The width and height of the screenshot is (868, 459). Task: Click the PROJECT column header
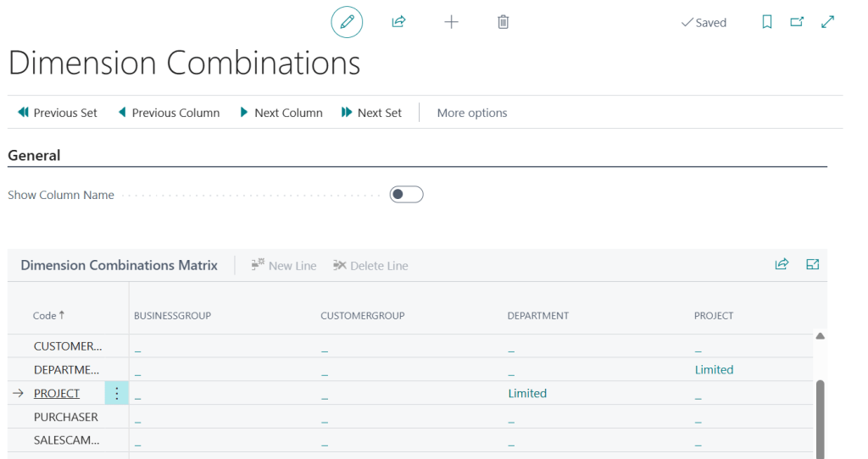pyautogui.click(x=714, y=316)
